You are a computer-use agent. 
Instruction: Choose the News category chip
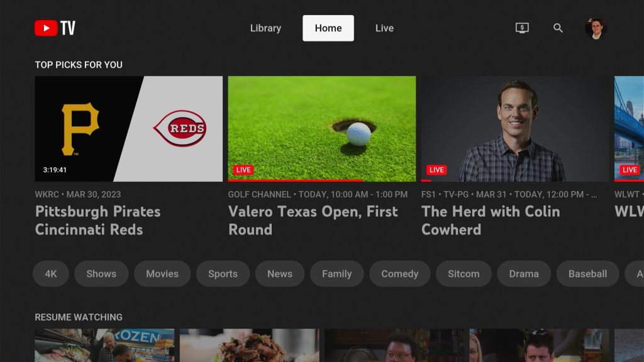(279, 274)
